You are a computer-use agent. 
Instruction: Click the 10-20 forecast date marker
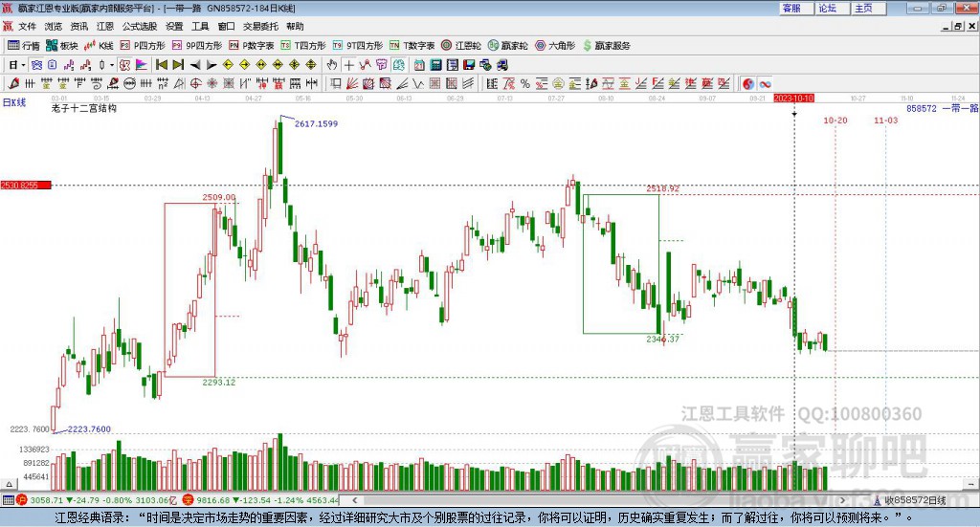[835, 120]
